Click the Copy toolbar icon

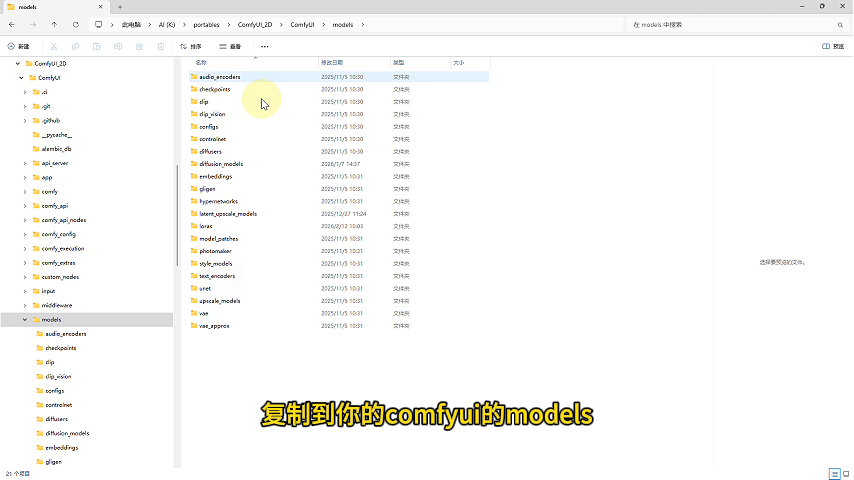[75, 46]
